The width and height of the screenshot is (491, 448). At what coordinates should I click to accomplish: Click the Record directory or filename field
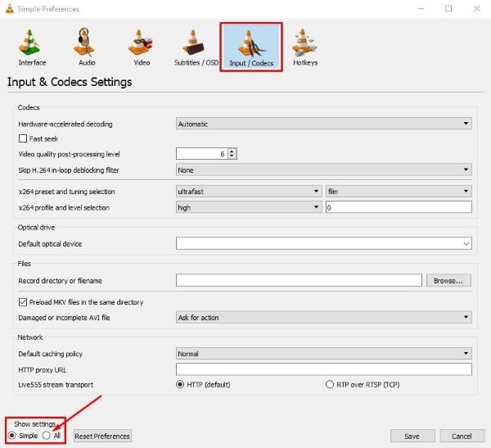299,280
